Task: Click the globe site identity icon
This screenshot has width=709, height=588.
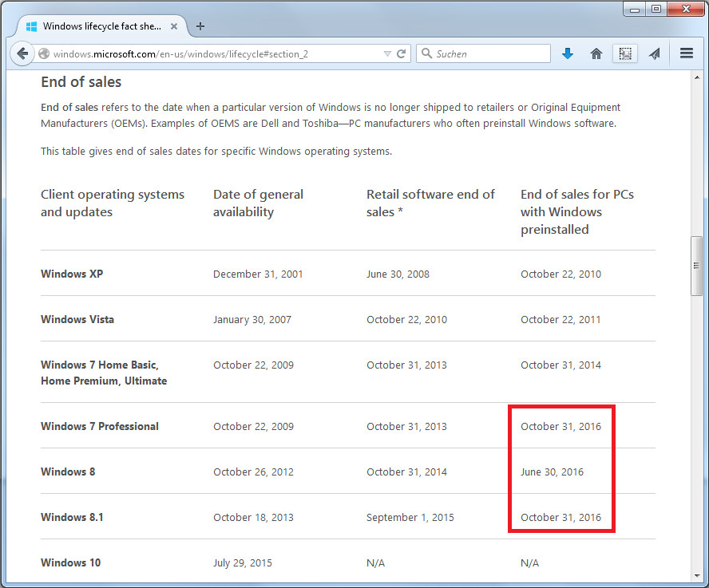Action: pyautogui.click(x=44, y=53)
